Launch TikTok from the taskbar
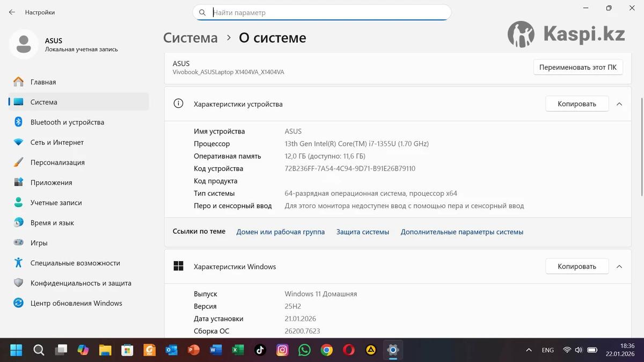The image size is (644, 362). pyautogui.click(x=260, y=350)
